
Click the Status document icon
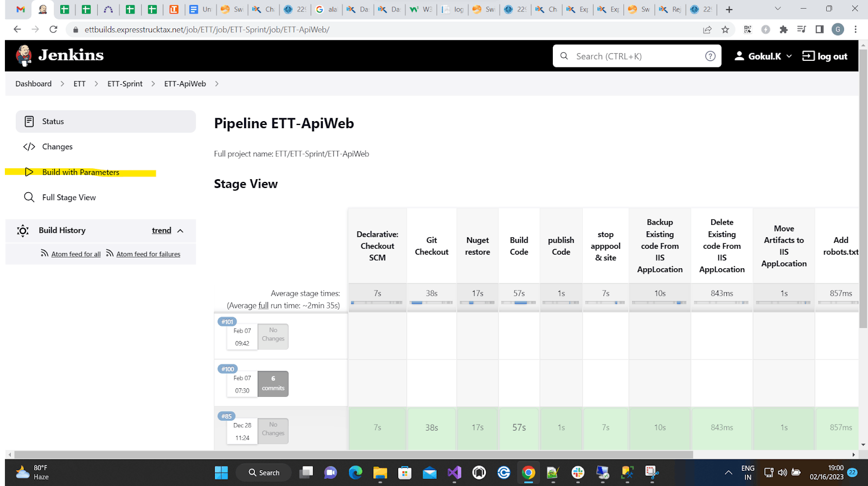pos(29,122)
